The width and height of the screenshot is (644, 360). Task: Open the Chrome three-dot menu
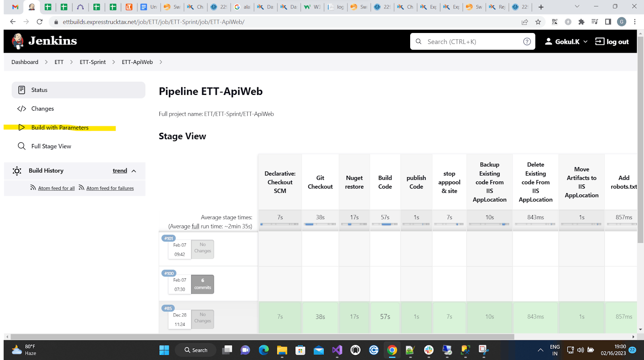pos(635,22)
